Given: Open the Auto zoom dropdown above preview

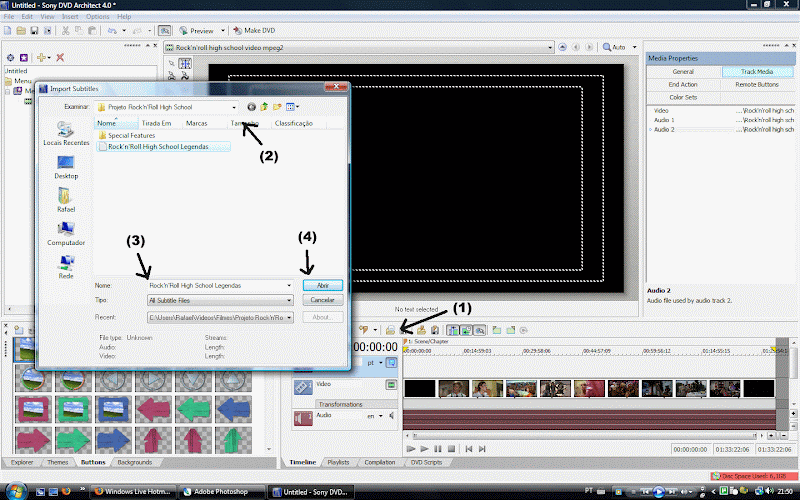Looking at the screenshot, I should point(635,47).
